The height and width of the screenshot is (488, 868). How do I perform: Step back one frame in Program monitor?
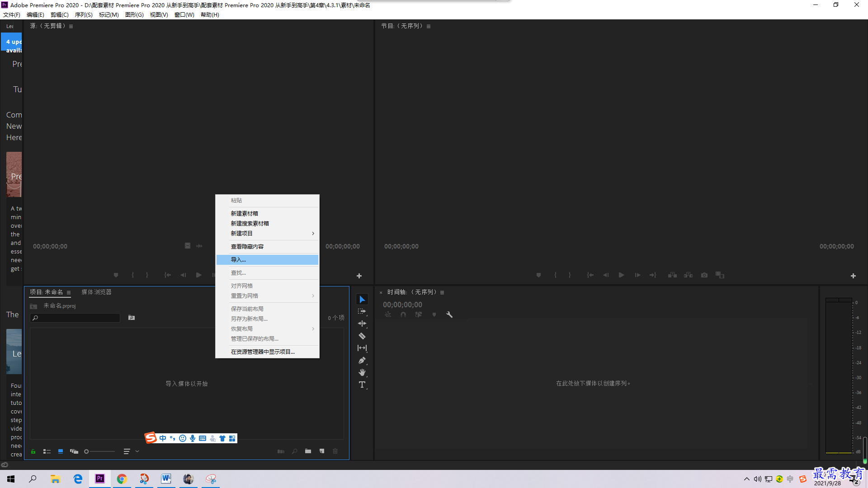[606, 275]
